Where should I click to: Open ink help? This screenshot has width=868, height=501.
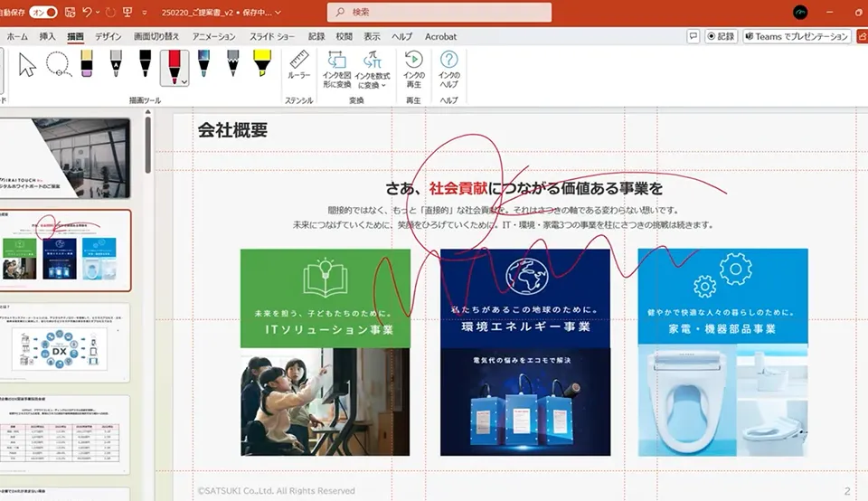449,70
